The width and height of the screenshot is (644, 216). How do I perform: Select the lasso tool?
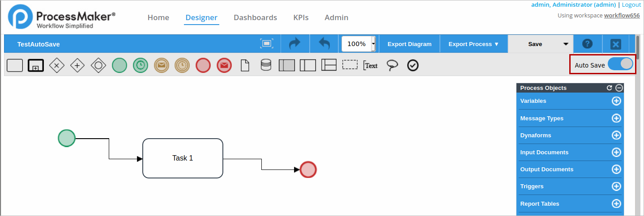392,65
